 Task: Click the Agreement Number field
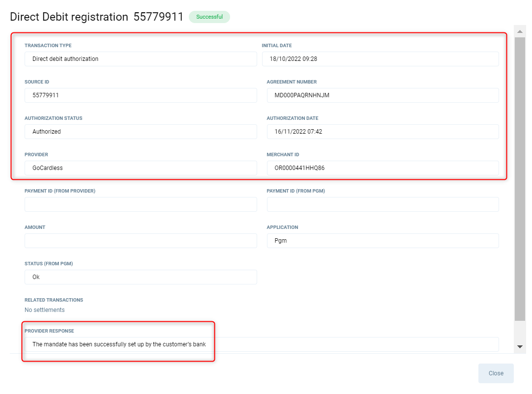tap(383, 95)
